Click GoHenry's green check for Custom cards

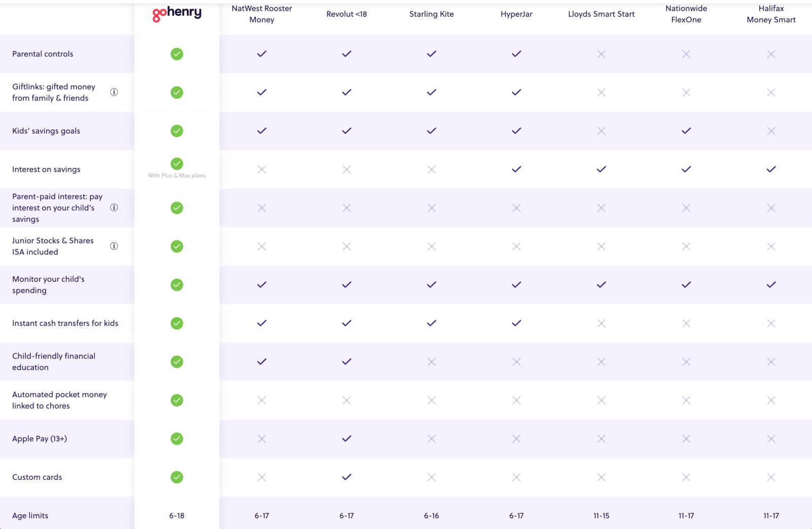pyautogui.click(x=177, y=477)
